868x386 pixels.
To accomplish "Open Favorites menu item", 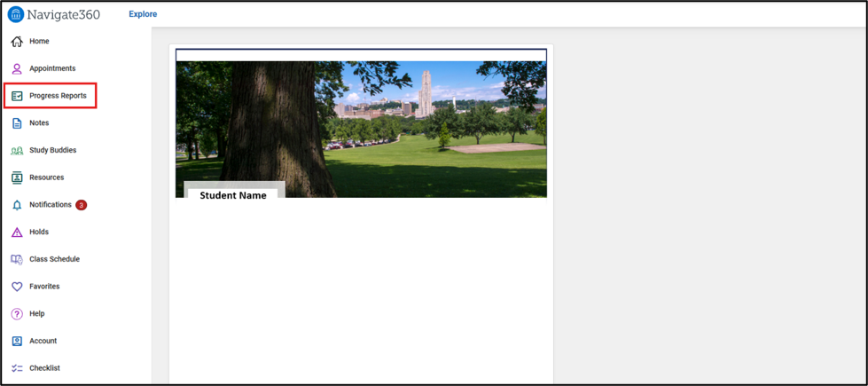I will click(44, 286).
